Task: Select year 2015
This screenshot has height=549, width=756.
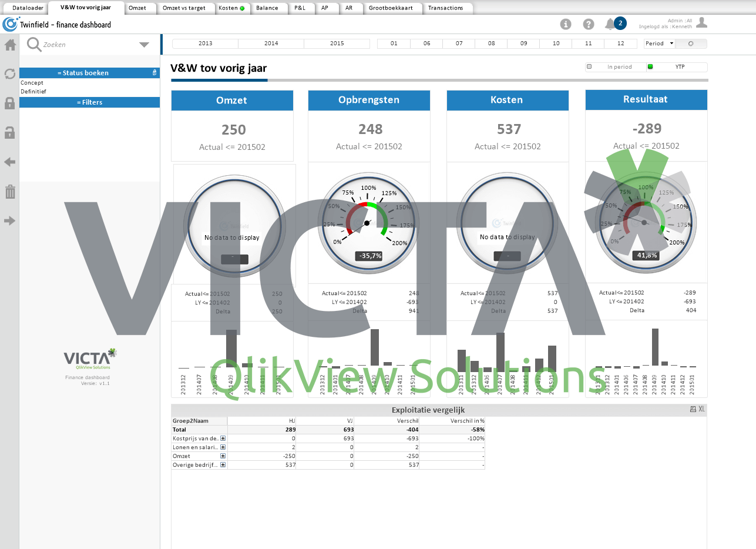Action: click(x=337, y=43)
